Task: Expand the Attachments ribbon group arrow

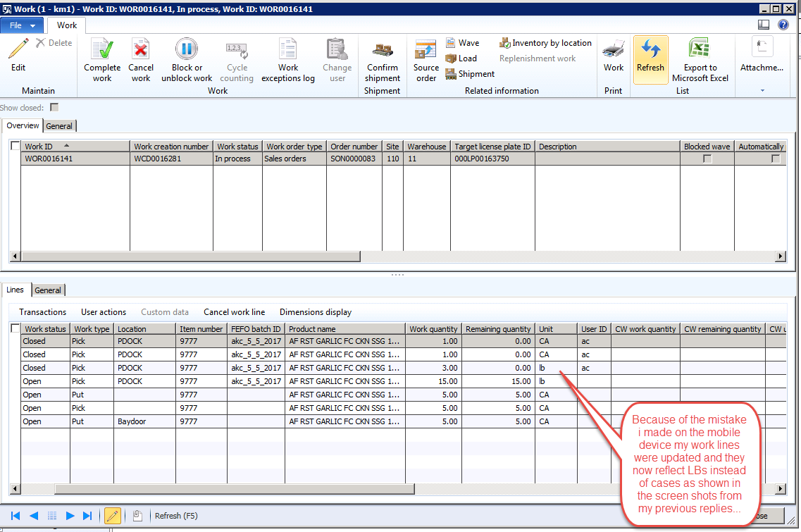Action: point(762,91)
